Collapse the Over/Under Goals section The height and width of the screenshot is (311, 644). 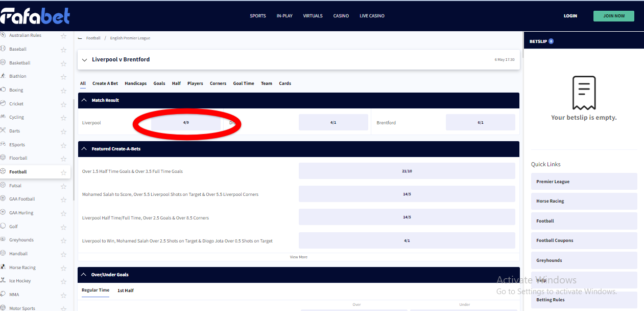point(85,275)
